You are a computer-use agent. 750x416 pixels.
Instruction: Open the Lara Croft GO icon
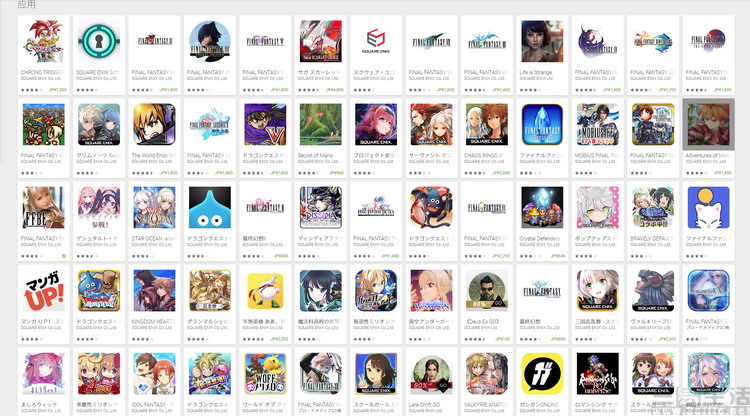click(x=431, y=373)
